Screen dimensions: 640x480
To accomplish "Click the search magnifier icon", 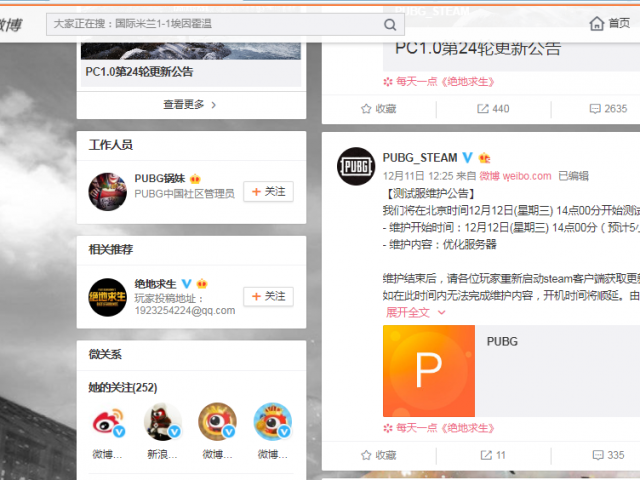I will click(x=390, y=25).
